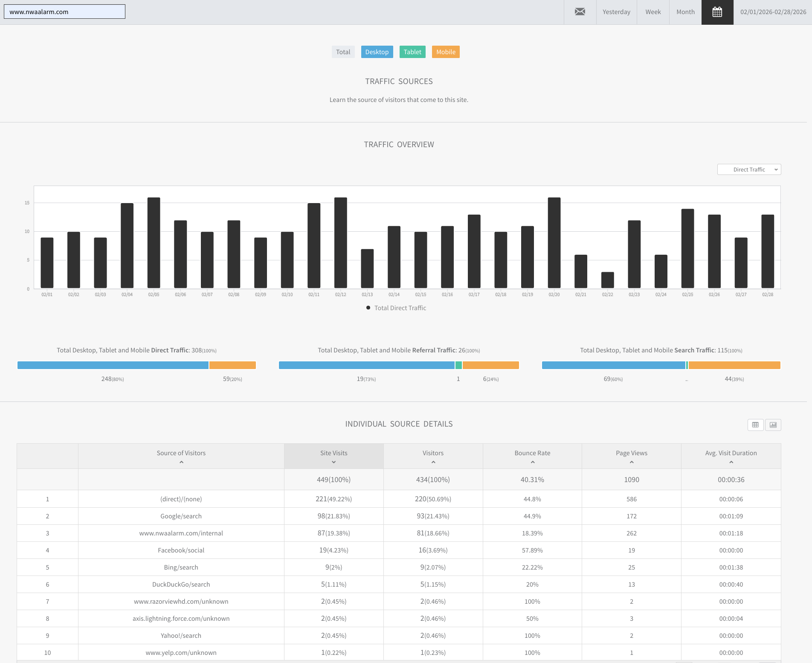
Task: Sort by Avg. Visit Duration arrow
Action: [x=731, y=462]
